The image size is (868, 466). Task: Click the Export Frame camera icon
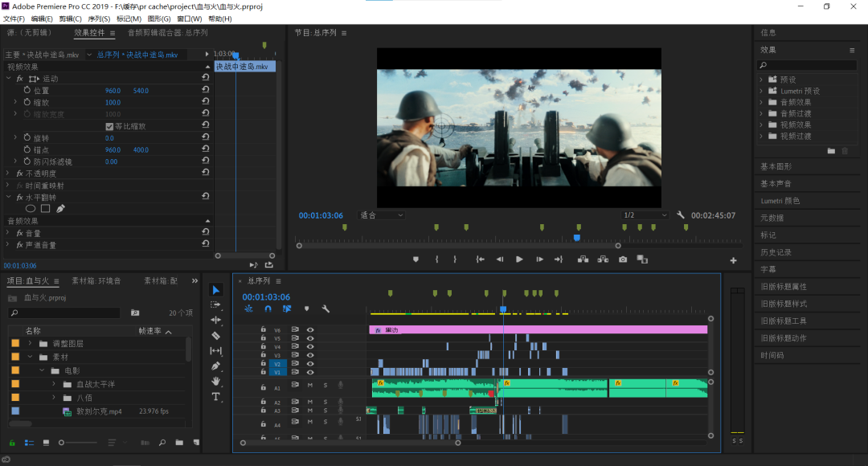[x=623, y=260]
